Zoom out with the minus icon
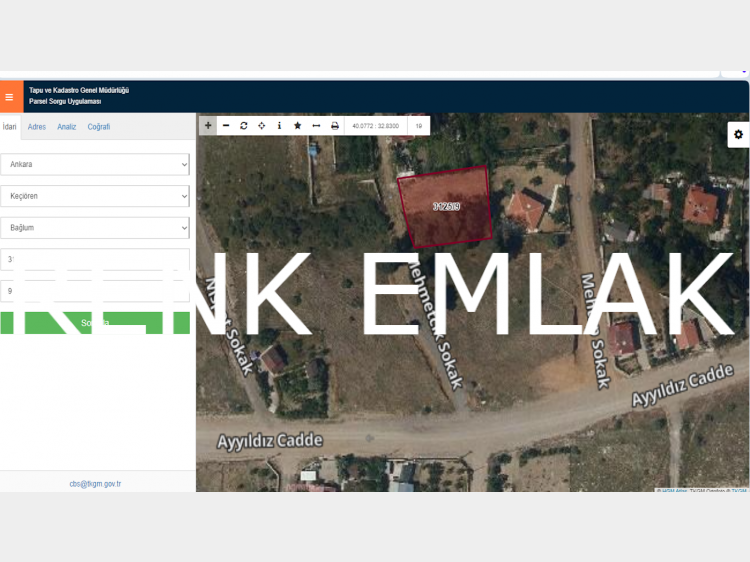The height and width of the screenshot is (562, 750). click(226, 126)
